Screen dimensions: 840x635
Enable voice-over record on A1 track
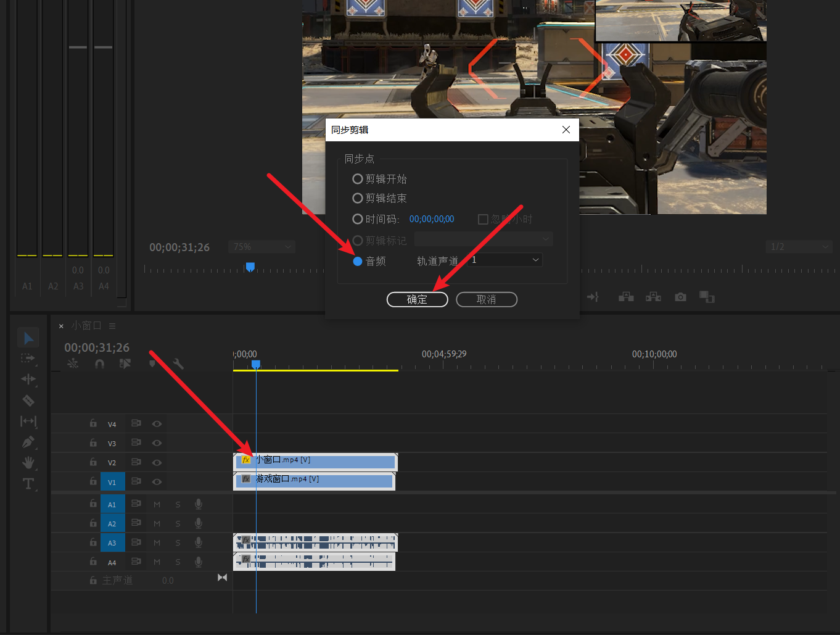point(199,504)
